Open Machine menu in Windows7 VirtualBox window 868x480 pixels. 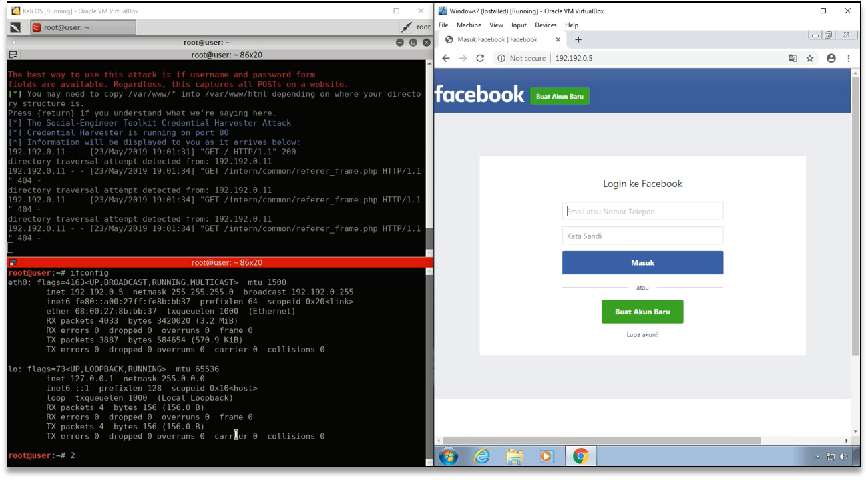[x=469, y=25]
